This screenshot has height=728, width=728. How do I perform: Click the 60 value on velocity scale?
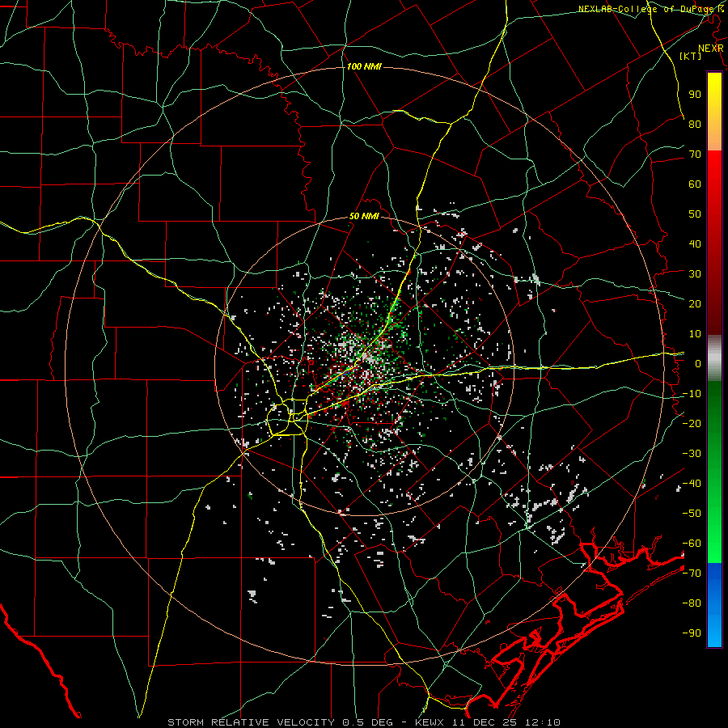coord(695,184)
